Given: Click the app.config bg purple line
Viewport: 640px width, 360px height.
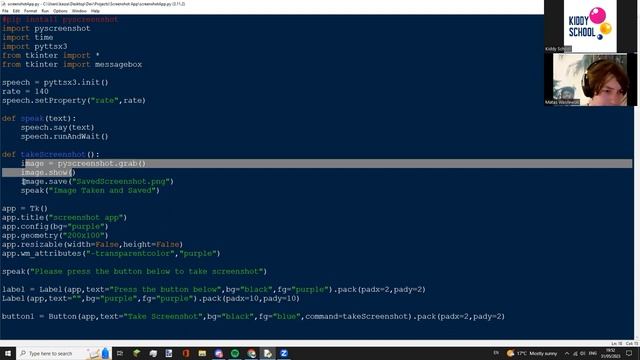Looking at the screenshot, I should point(55,226).
